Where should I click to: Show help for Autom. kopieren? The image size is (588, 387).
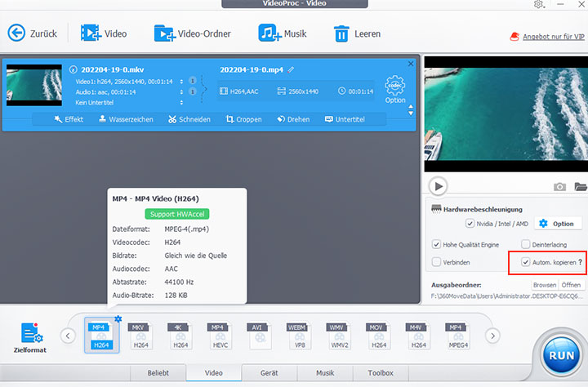(580, 263)
